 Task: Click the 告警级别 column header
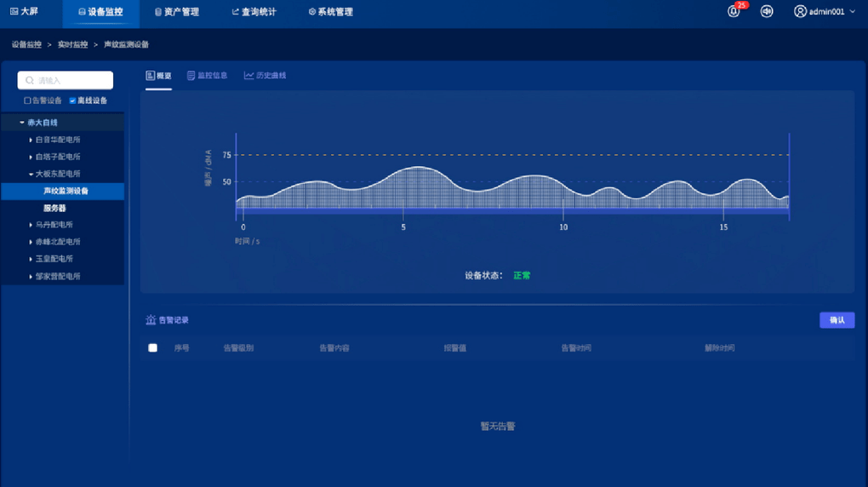(x=238, y=348)
